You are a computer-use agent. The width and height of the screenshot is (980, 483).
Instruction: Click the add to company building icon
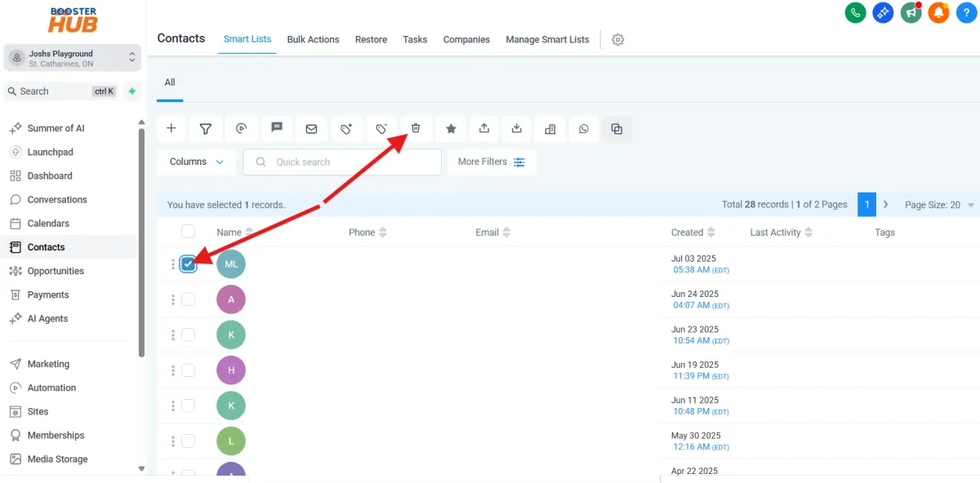tap(550, 129)
